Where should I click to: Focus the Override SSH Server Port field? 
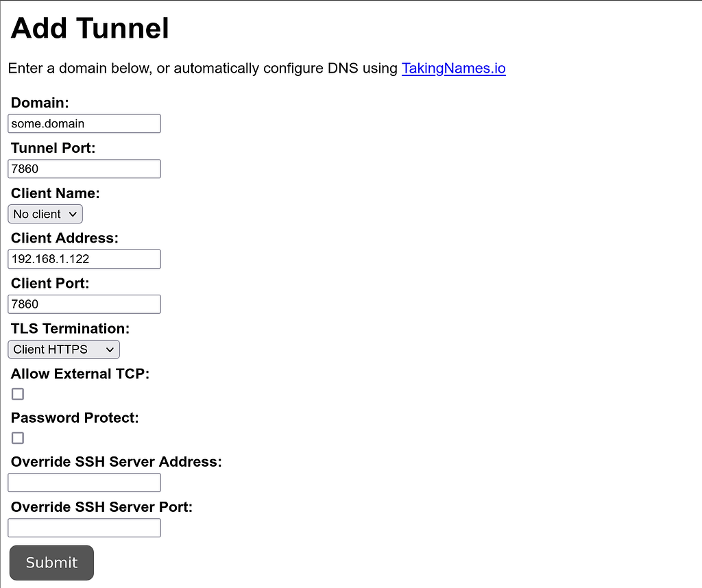(x=84, y=528)
